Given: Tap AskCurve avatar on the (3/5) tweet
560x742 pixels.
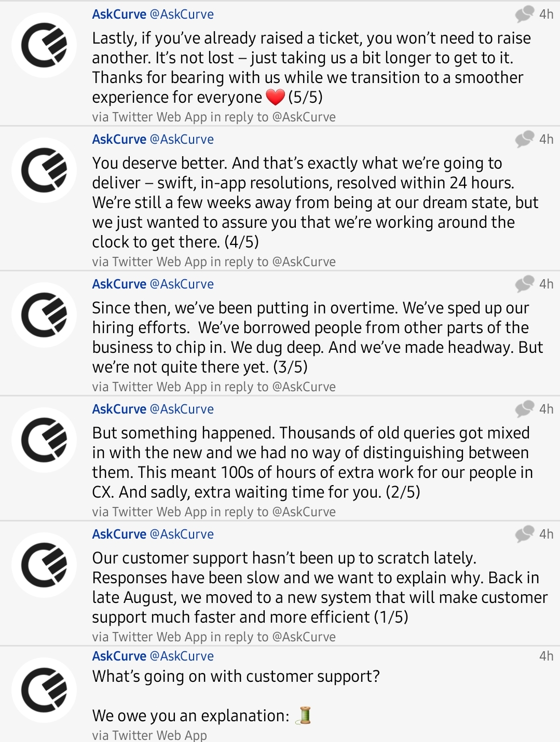Looking at the screenshot, I should click(44, 315).
